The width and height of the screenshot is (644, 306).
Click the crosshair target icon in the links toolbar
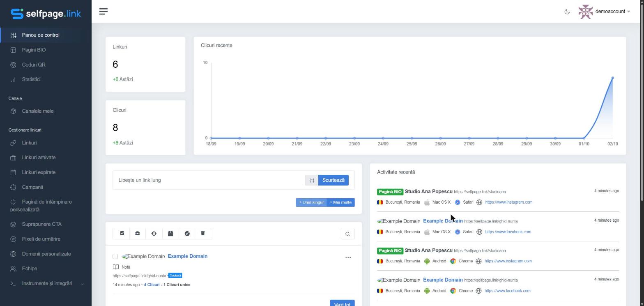[154, 234]
